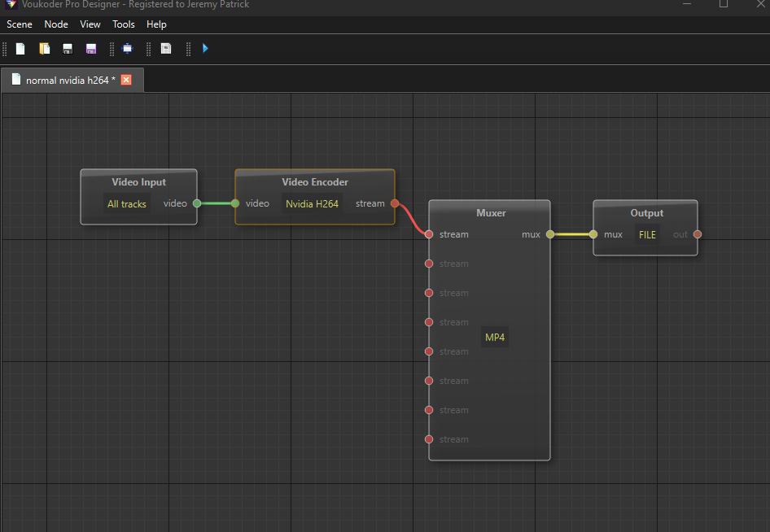Screen dimensions: 770x532
Task: Click the Open scene folder icon
Action: (x=45, y=49)
